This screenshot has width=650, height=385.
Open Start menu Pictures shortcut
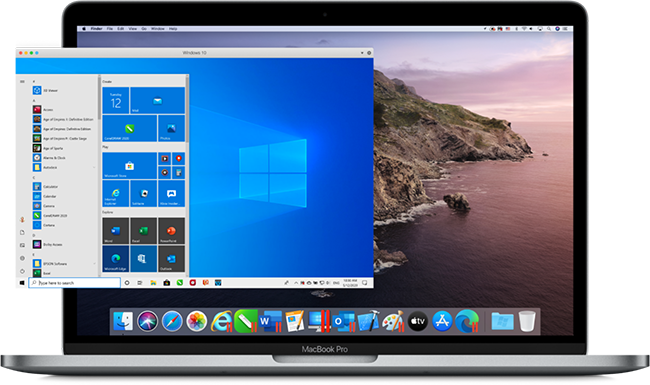click(x=22, y=245)
